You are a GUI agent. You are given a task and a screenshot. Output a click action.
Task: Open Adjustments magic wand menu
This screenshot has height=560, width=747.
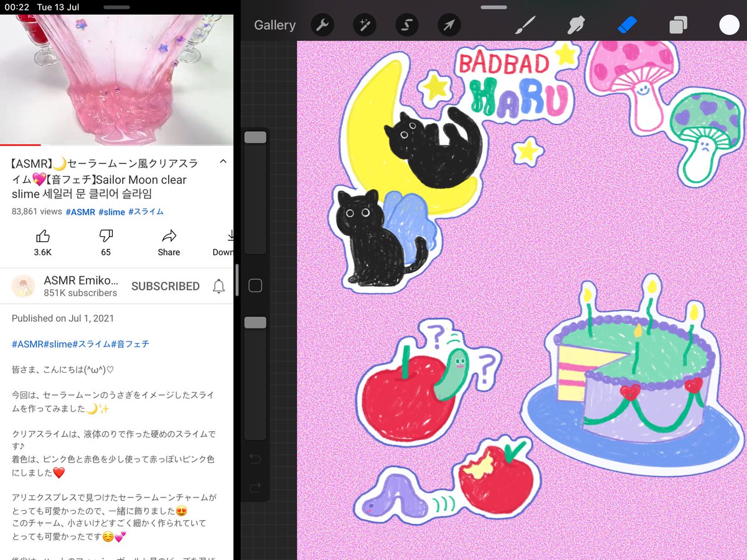[365, 25]
